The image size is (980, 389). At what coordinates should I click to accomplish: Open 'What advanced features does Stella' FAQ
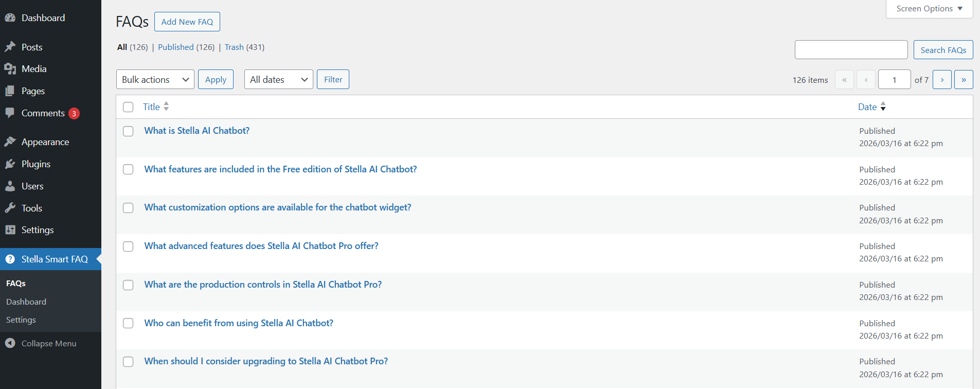[x=261, y=246]
